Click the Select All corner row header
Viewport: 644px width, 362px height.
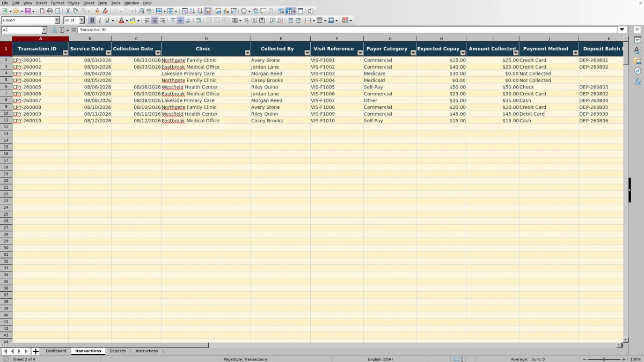click(6, 39)
